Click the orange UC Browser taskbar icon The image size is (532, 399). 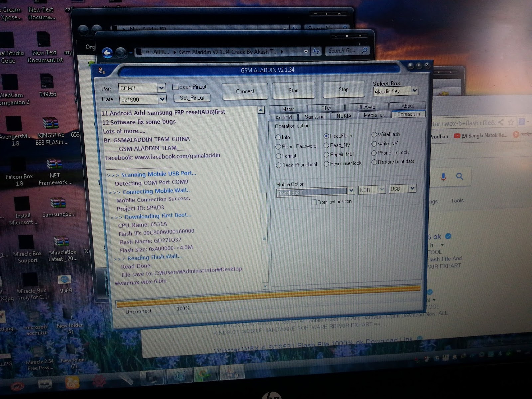click(x=72, y=383)
